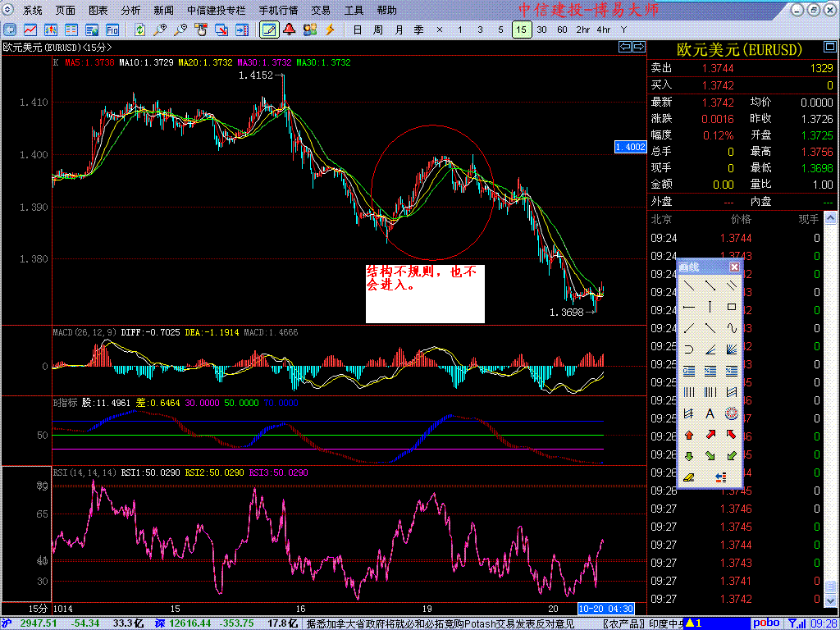Viewport: 840px width, 630px height.
Task: Select the horizontal line drawing tool
Action: (689, 307)
